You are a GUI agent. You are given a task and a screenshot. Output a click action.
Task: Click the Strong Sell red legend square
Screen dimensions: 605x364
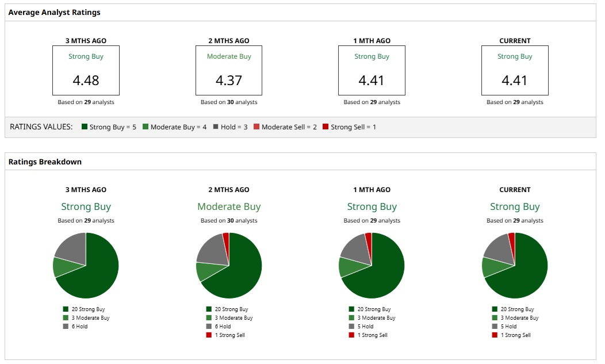point(326,127)
